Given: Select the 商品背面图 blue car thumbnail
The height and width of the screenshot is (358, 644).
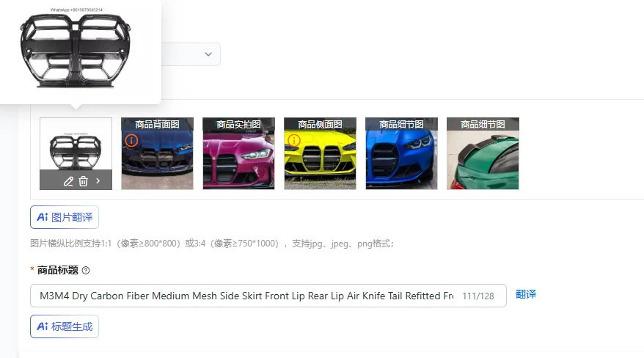Looking at the screenshot, I should point(157,153).
